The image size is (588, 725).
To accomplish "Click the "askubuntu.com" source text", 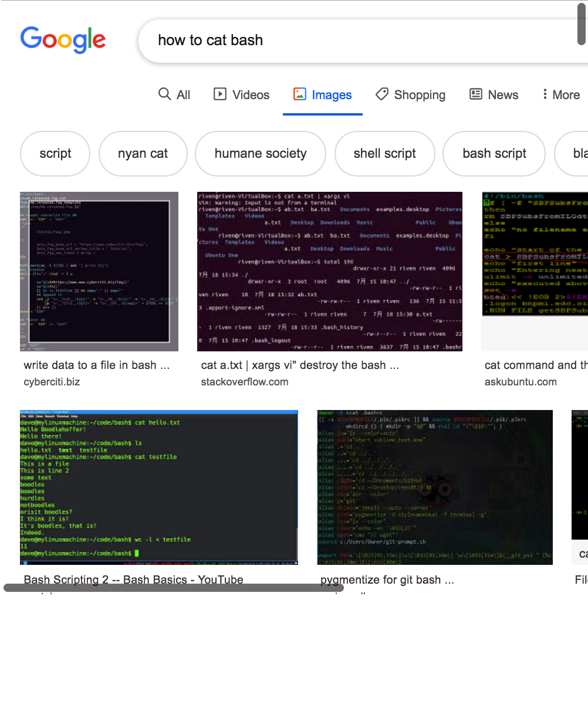I will point(521,382).
